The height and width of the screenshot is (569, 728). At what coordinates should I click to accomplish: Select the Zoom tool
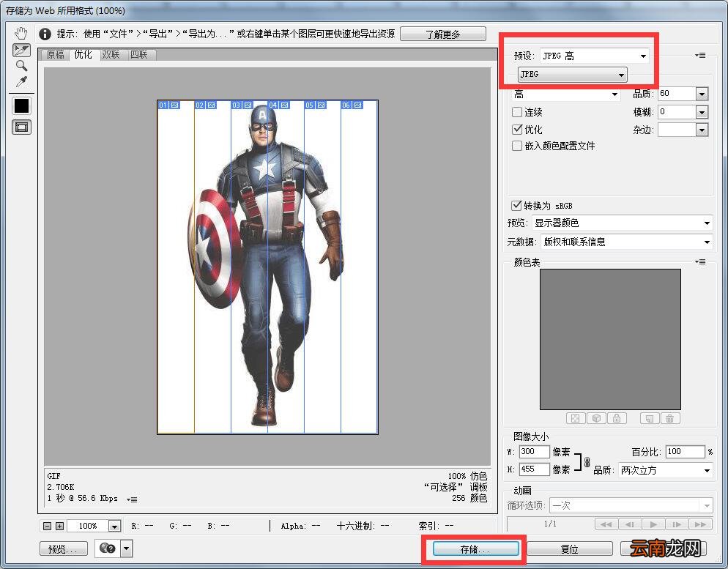click(21, 65)
